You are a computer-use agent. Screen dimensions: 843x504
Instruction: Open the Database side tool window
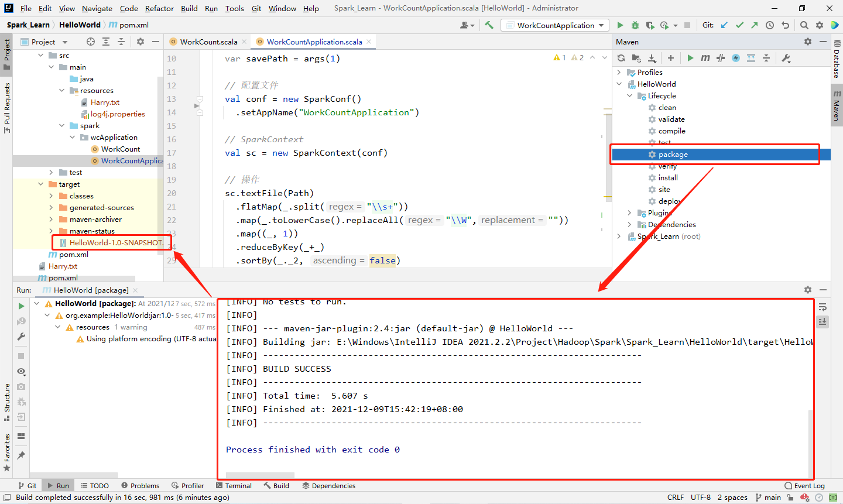click(837, 60)
